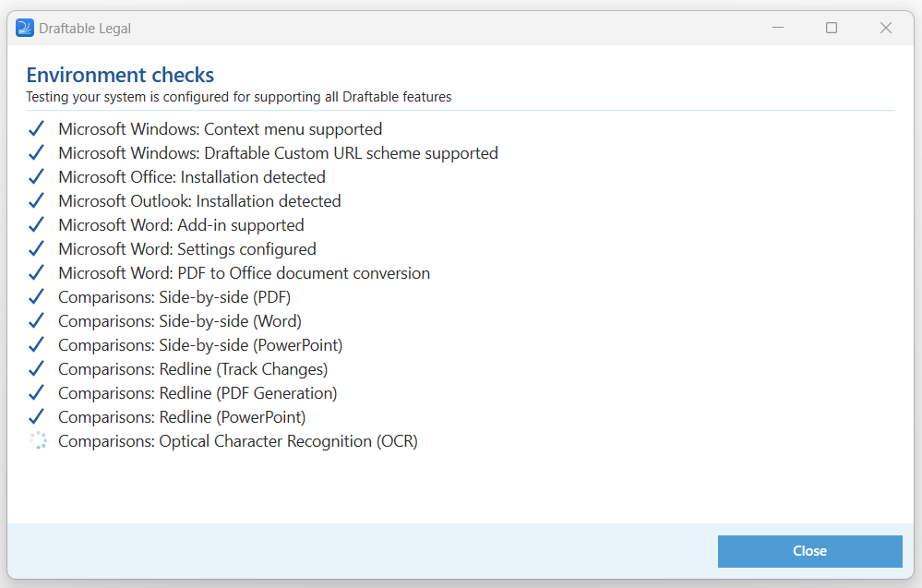Click the checkmark beside PDF to Office conversion
The width and height of the screenshot is (922, 588).
[36, 272]
